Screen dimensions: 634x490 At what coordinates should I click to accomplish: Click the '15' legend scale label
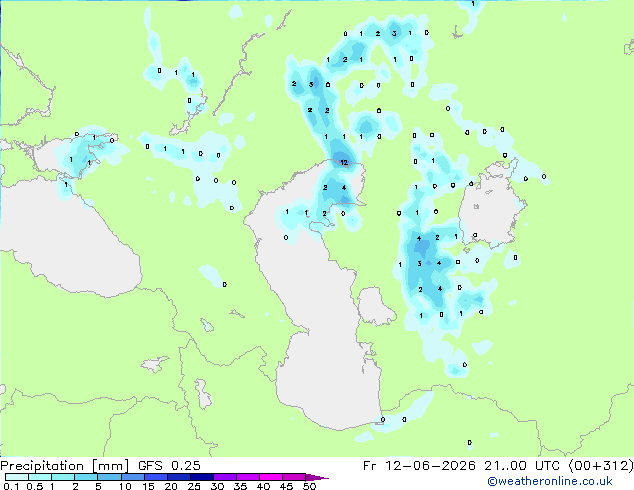pyautogui.click(x=148, y=486)
